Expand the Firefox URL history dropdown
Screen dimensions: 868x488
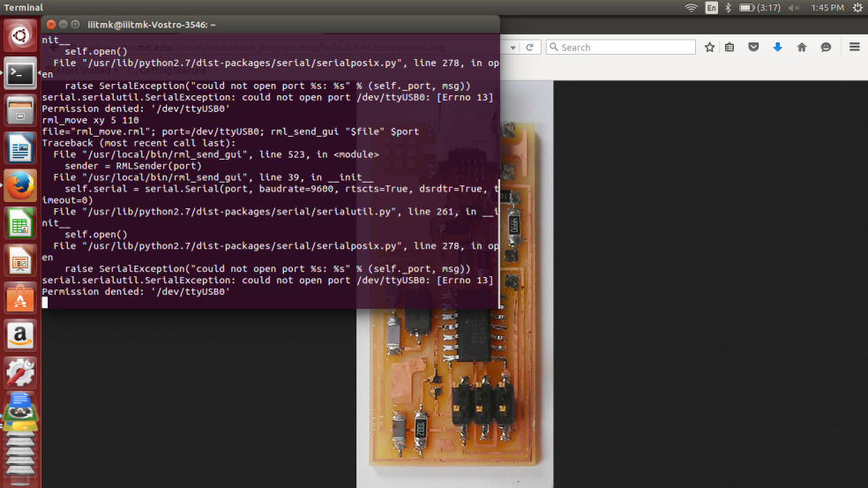(513, 48)
